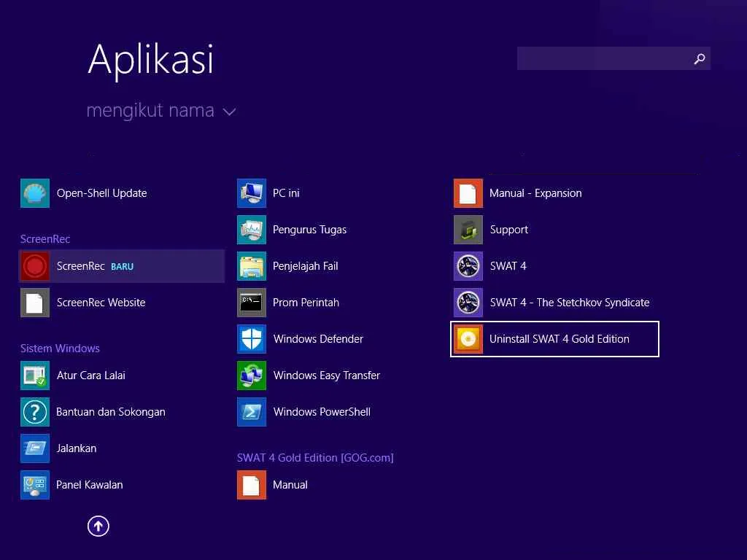Open the Manual - Expansion document icon
747x560 pixels.
click(x=468, y=192)
